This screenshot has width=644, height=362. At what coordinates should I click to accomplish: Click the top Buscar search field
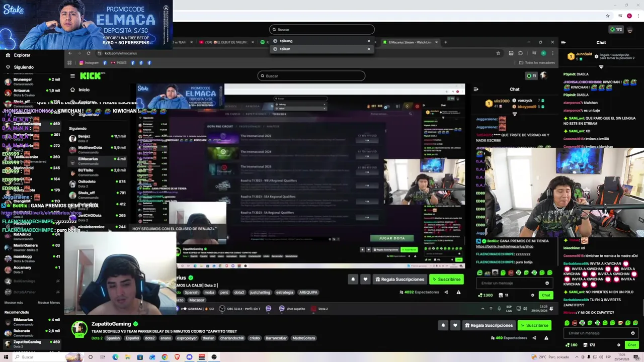click(322, 30)
